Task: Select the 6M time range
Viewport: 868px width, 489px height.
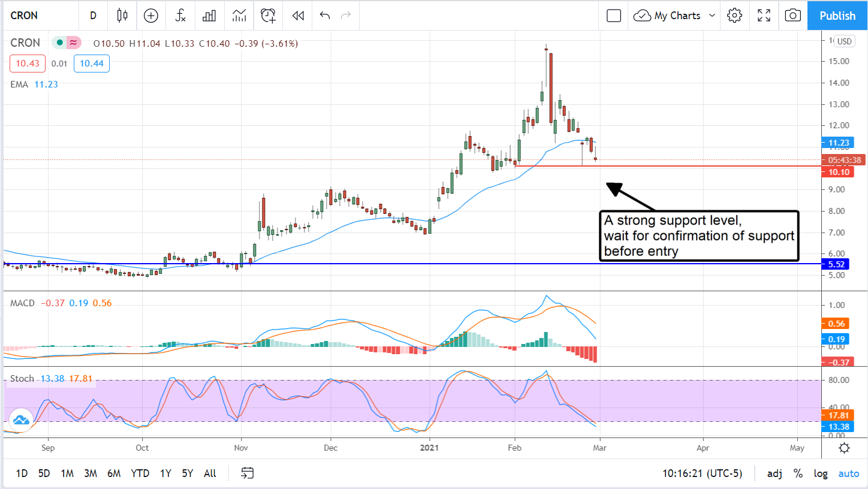Action: [x=114, y=473]
